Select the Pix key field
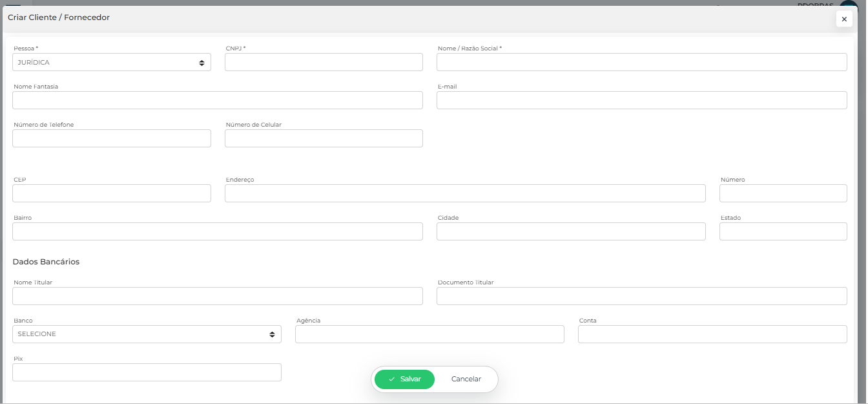 147,372
